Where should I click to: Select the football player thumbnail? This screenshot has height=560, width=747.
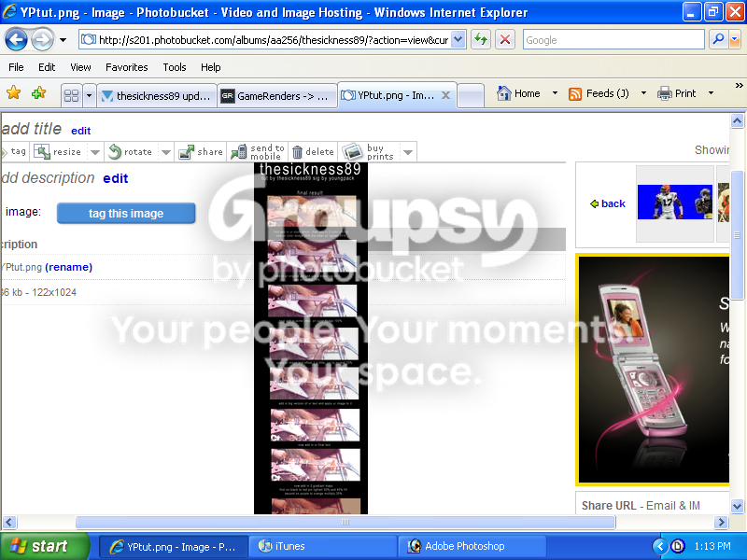pyautogui.click(x=674, y=203)
